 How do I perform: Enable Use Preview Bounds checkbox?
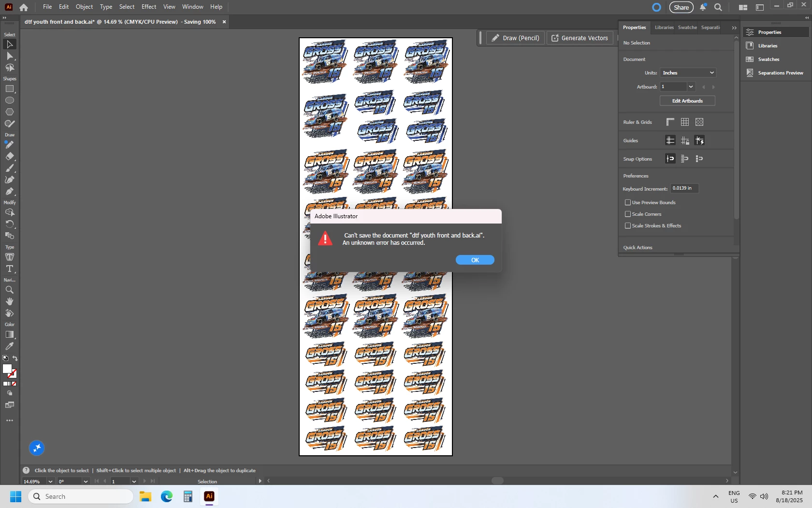[628, 202]
